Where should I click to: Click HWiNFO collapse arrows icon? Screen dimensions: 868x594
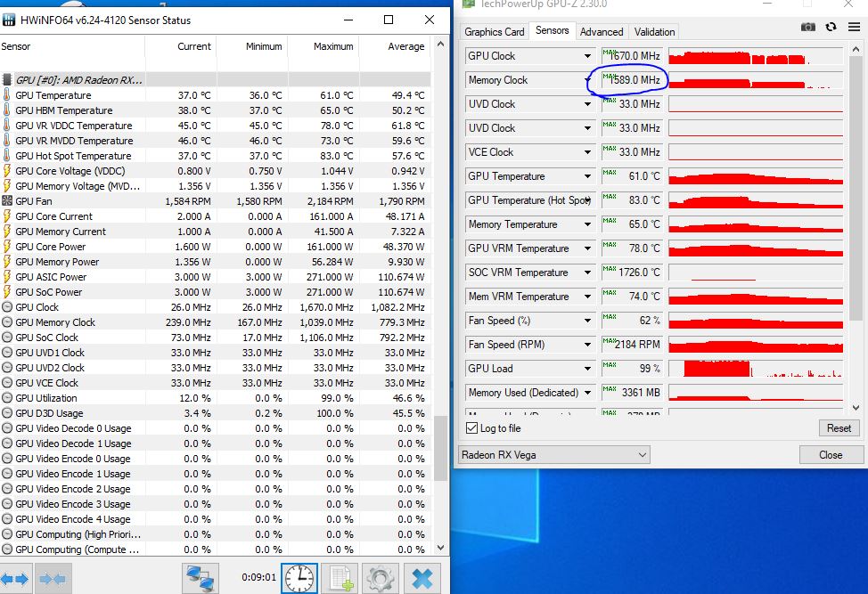[53, 579]
